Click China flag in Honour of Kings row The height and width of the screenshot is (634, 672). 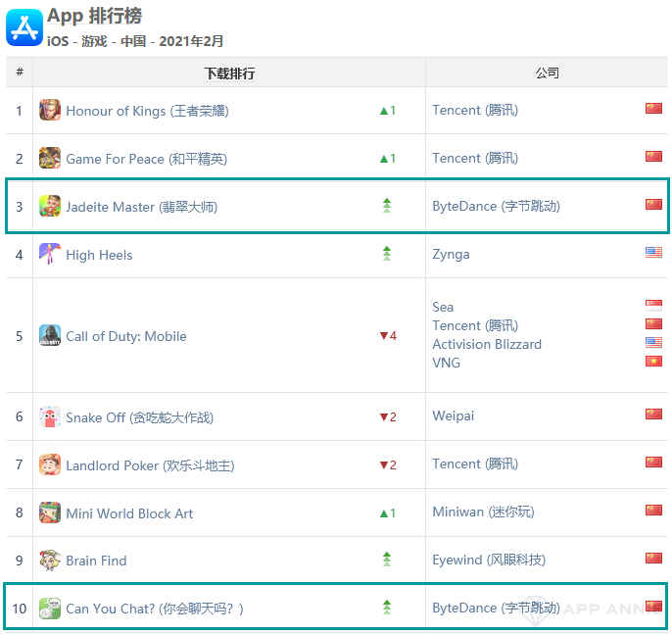click(x=653, y=109)
